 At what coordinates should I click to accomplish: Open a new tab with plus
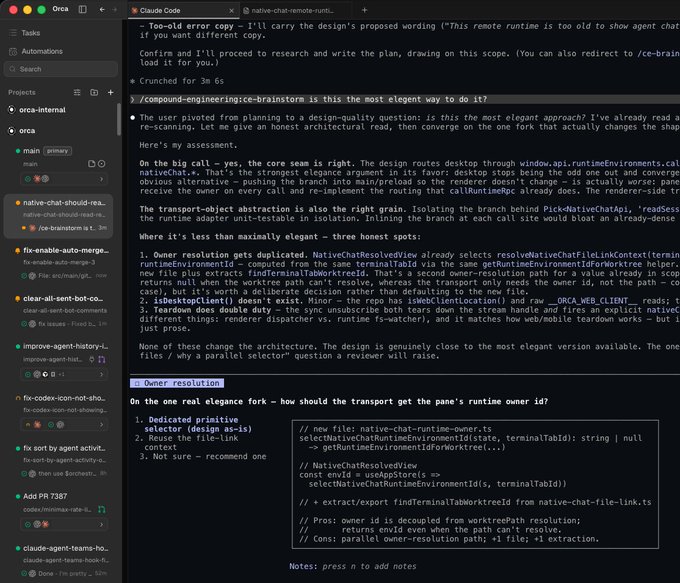coord(364,10)
